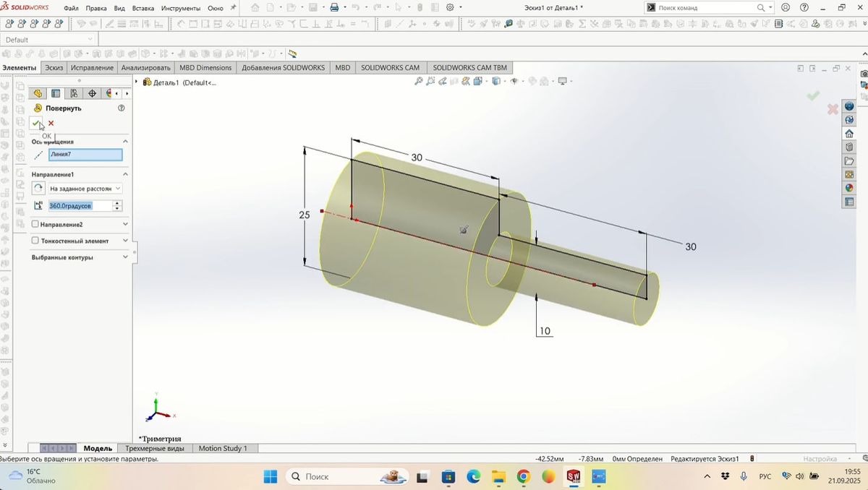This screenshot has height=490, width=868.
Task: Click the red cancel X in the viewport corner
Action: (x=833, y=109)
